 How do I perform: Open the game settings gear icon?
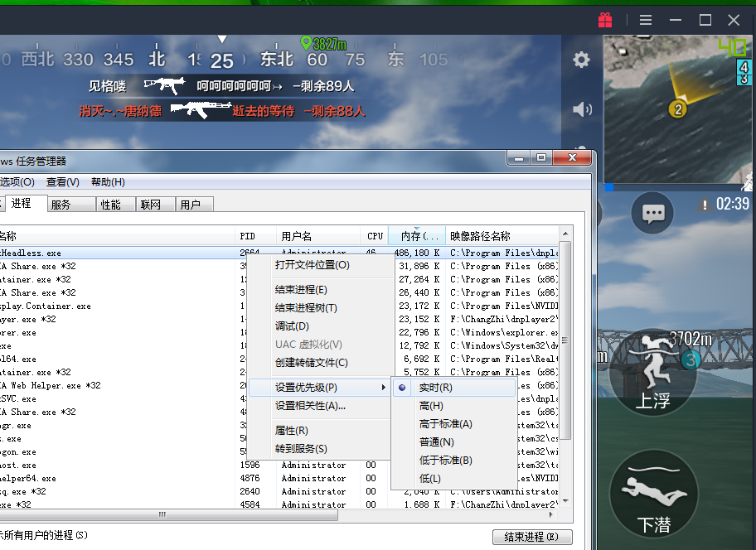point(580,60)
